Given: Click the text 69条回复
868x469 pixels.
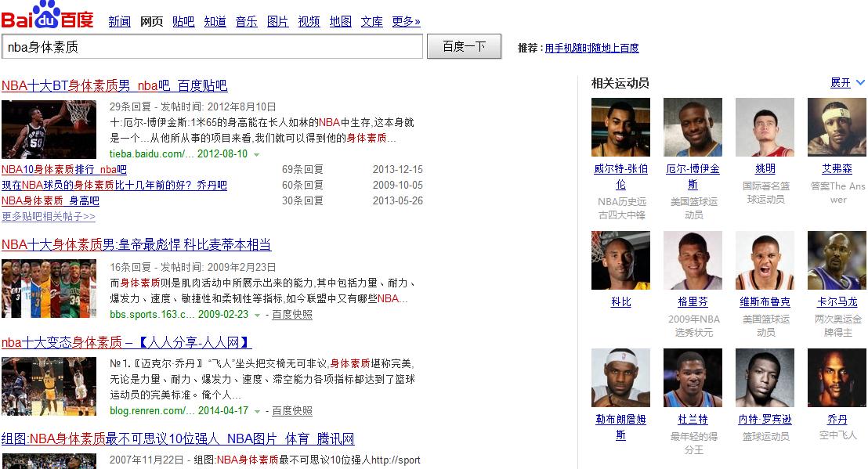Looking at the screenshot, I should click(x=303, y=169).
